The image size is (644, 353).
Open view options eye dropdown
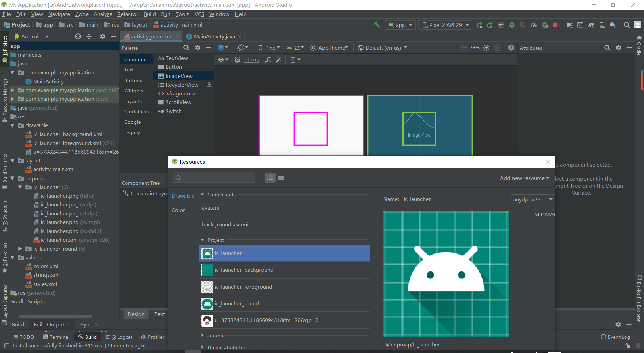pos(223,60)
